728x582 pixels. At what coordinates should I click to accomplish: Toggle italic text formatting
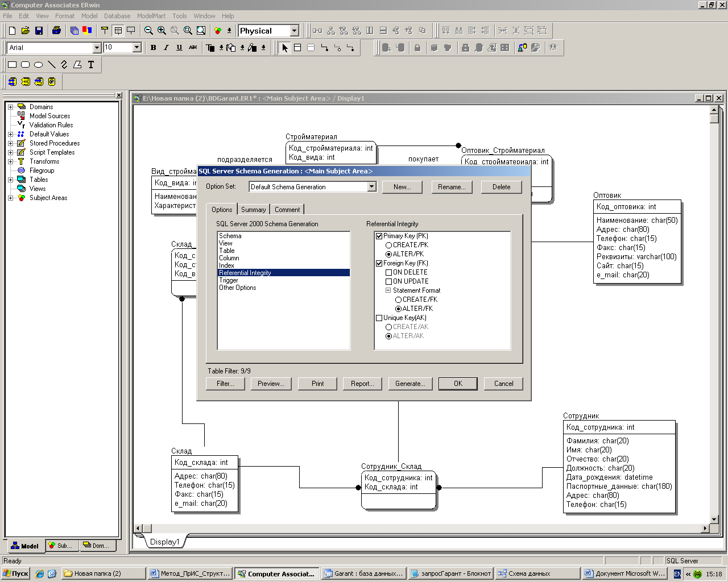pos(166,48)
